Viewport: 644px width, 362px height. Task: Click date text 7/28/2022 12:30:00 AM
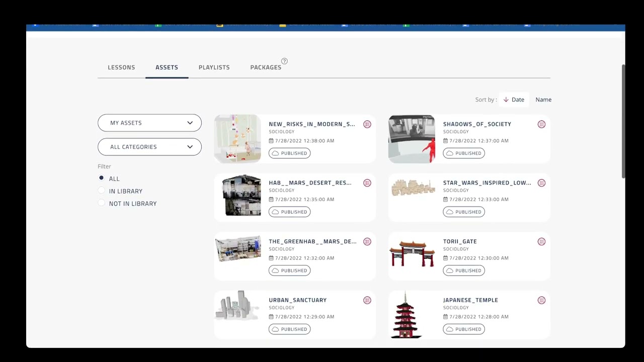pos(479,258)
